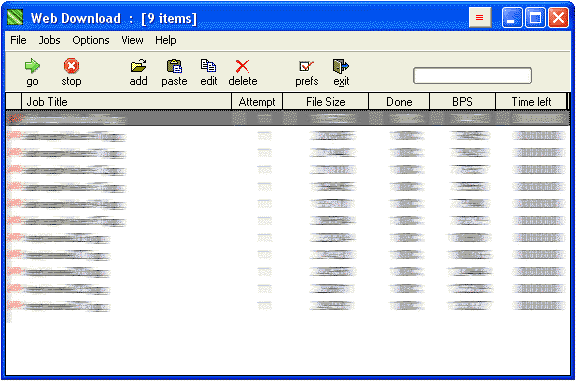Open preferences via the prefs icon
The width and height of the screenshot is (576, 381).
click(306, 66)
